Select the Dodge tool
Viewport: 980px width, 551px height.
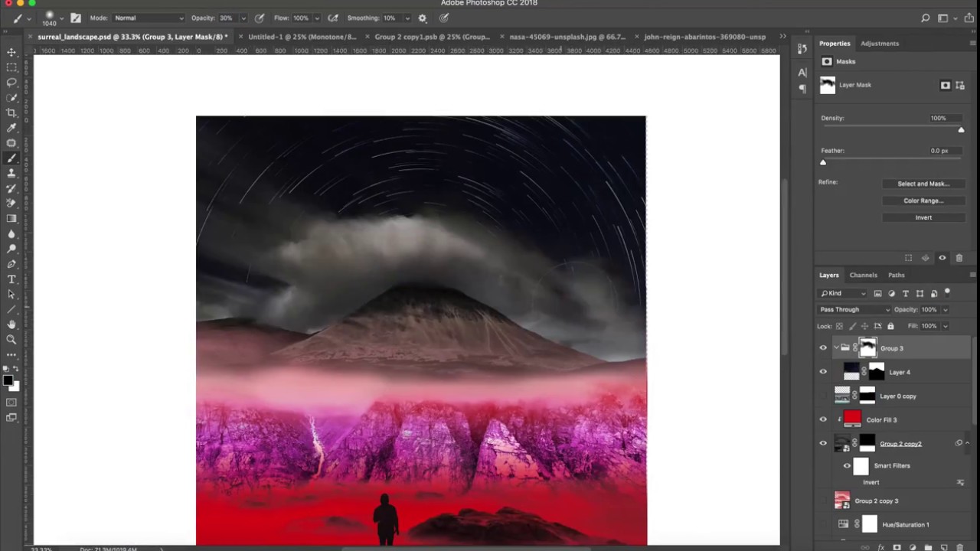[11, 249]
